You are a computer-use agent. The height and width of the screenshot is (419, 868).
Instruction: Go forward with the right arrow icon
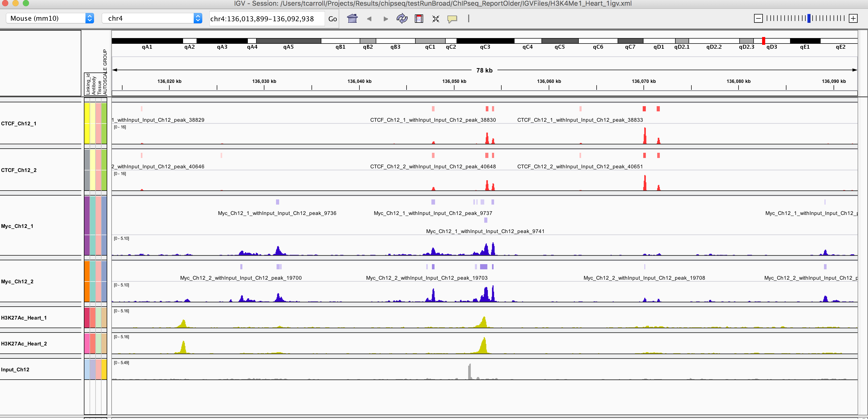386,19
